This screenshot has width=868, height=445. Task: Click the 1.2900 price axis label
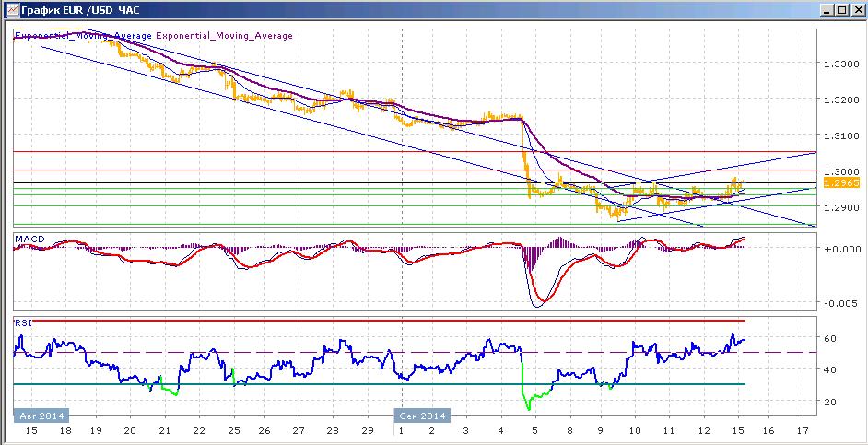coord(840,207)
